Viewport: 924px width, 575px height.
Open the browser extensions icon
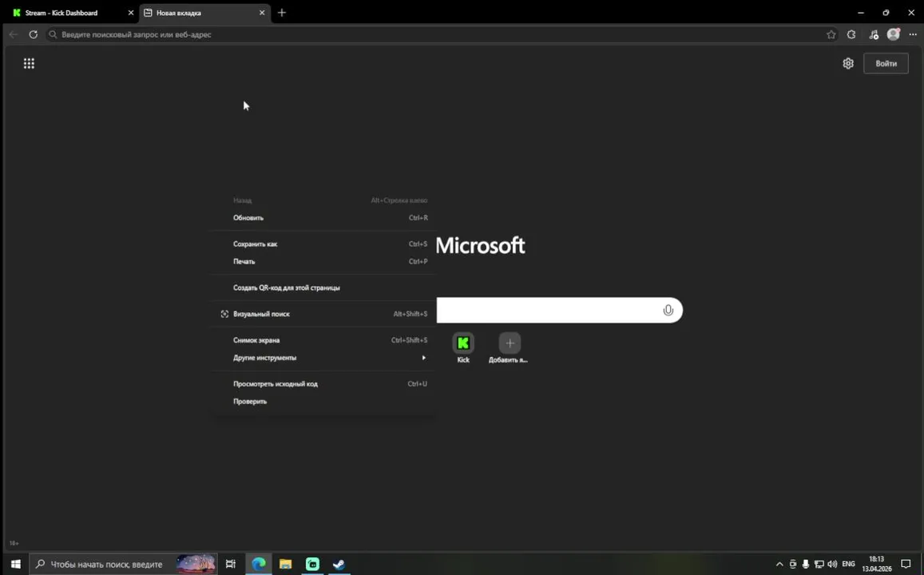point(851,35)
